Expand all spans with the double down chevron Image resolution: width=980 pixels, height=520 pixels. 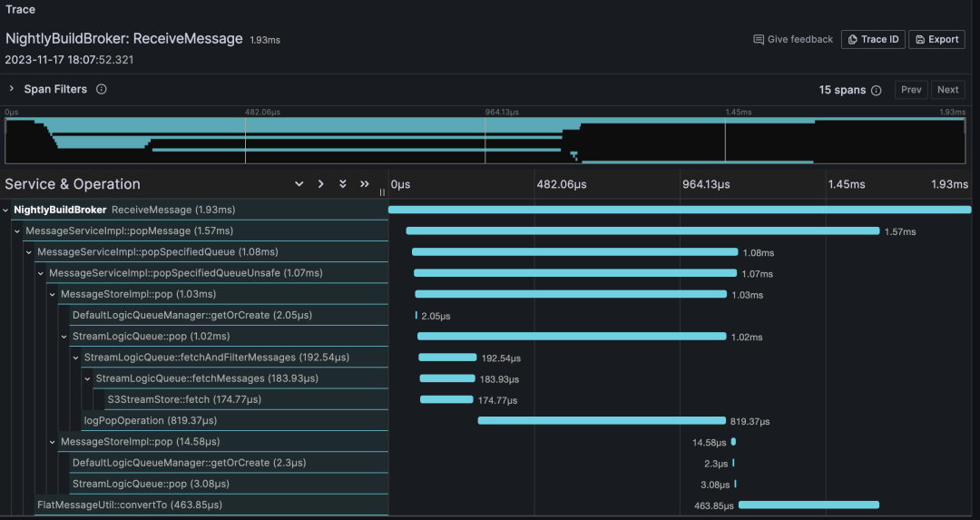(x=343, y=184)
